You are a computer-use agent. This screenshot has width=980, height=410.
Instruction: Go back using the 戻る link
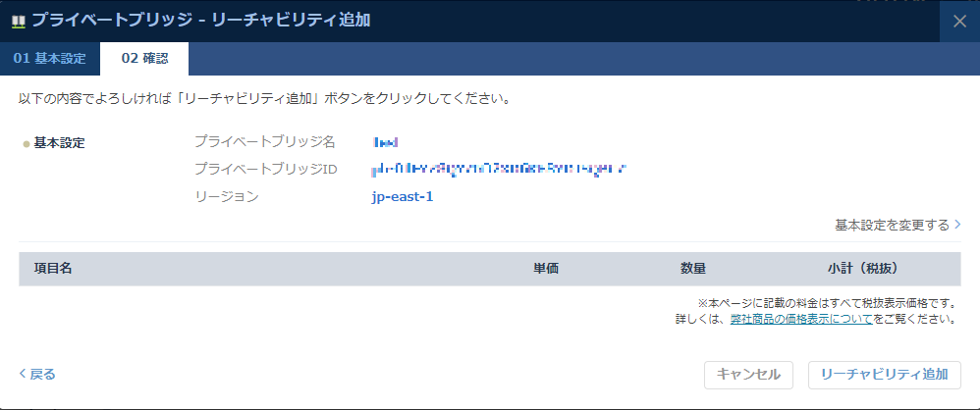point(37,374)
